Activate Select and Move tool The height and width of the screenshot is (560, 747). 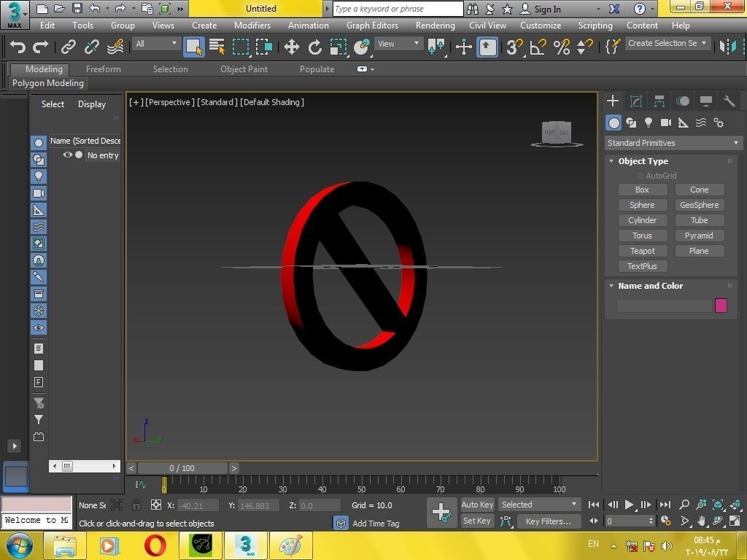coord(291,47)
